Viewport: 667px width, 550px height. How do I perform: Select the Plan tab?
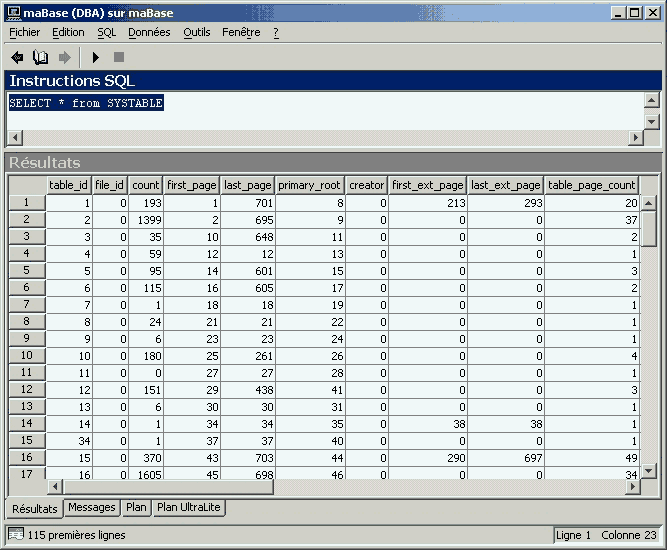(x=136, y=508)
